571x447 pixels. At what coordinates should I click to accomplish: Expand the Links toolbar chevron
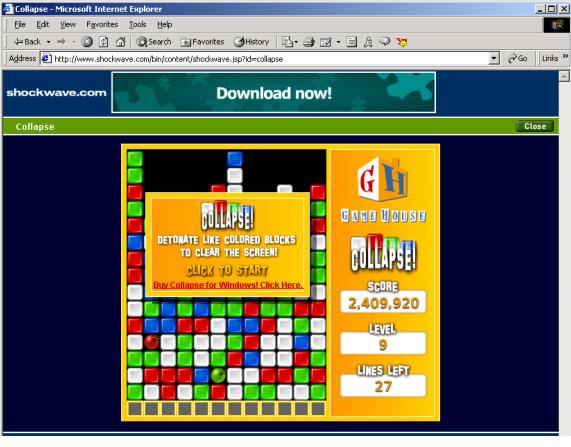tap(565, 56)
